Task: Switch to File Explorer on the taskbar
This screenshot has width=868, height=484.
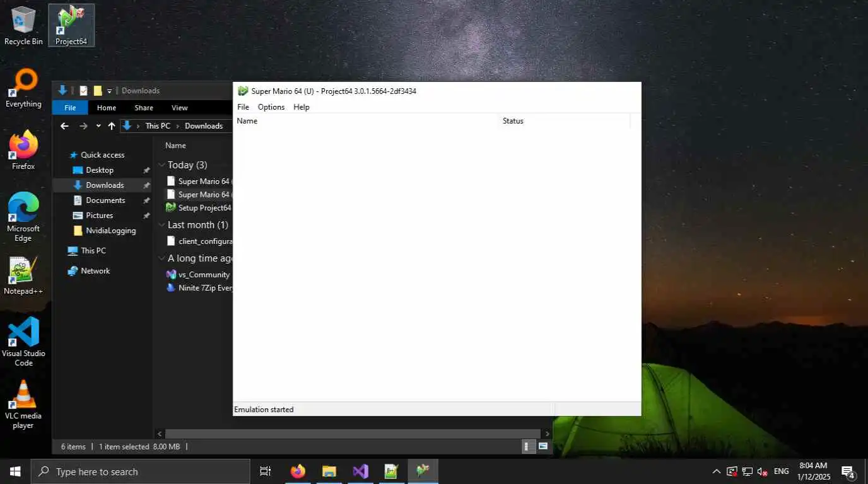Action: [329, 471]
